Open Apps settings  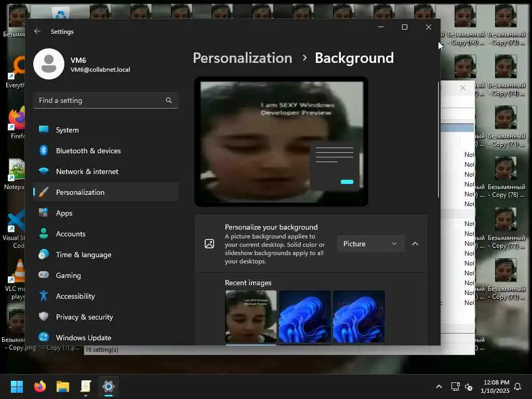pos(106,213)
